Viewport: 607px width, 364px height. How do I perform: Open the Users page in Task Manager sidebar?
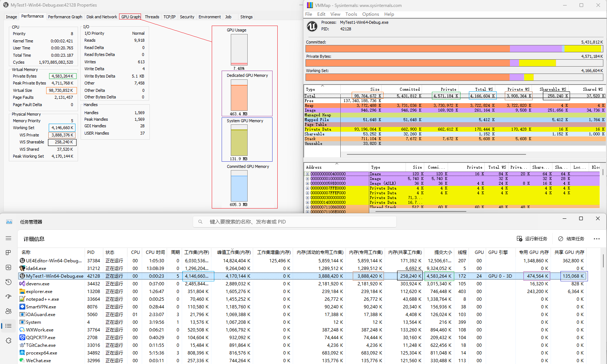click(x=8, y=311)
